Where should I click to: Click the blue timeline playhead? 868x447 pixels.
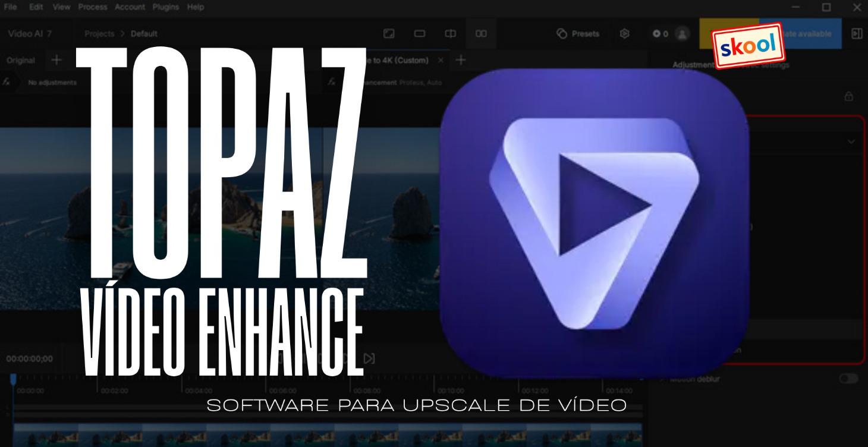coord(13,379)
